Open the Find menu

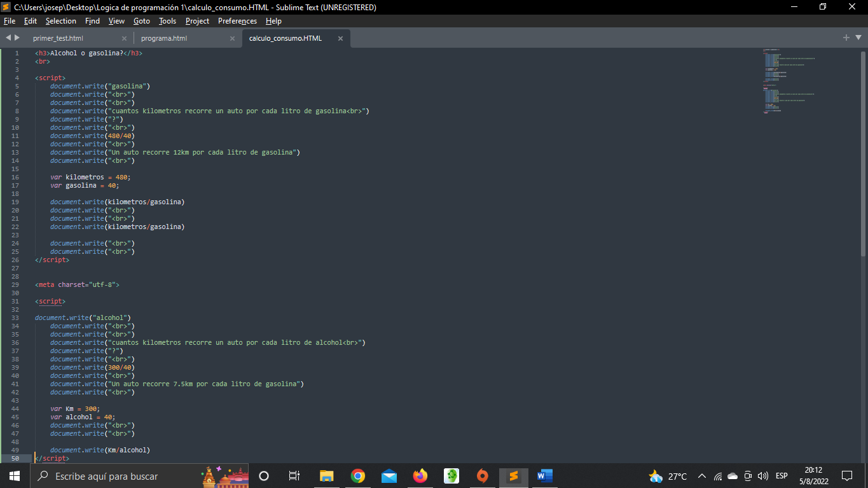93,21
